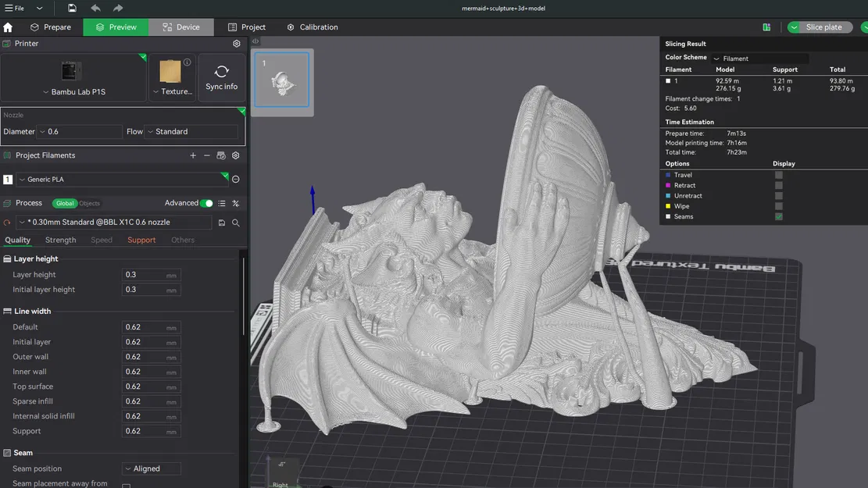This screenshot has width=868, height=488.
Task: Open the File menu
Action: (x=19, y=8)
